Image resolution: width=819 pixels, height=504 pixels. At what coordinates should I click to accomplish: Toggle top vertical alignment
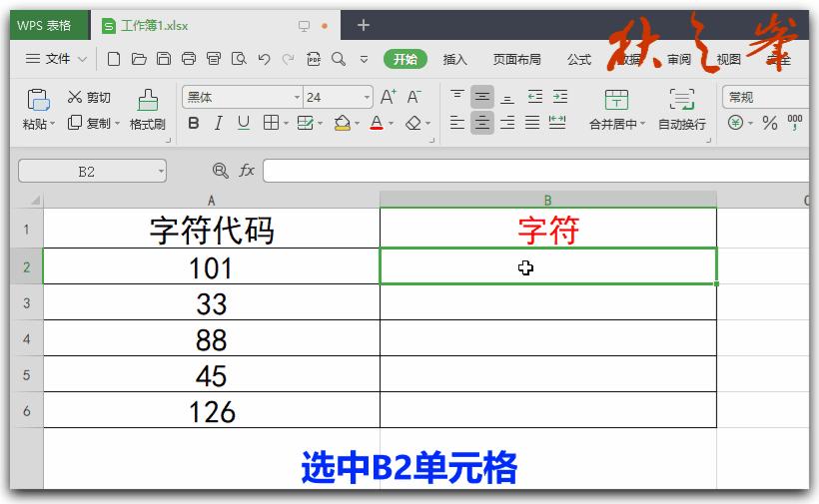point(457,96)
